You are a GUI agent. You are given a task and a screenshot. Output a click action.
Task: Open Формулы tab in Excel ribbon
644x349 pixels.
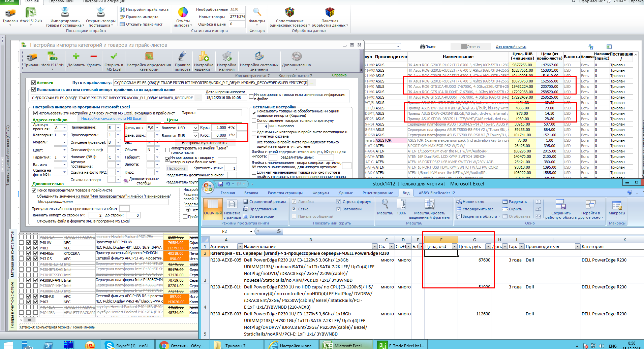tap(320, 193)
